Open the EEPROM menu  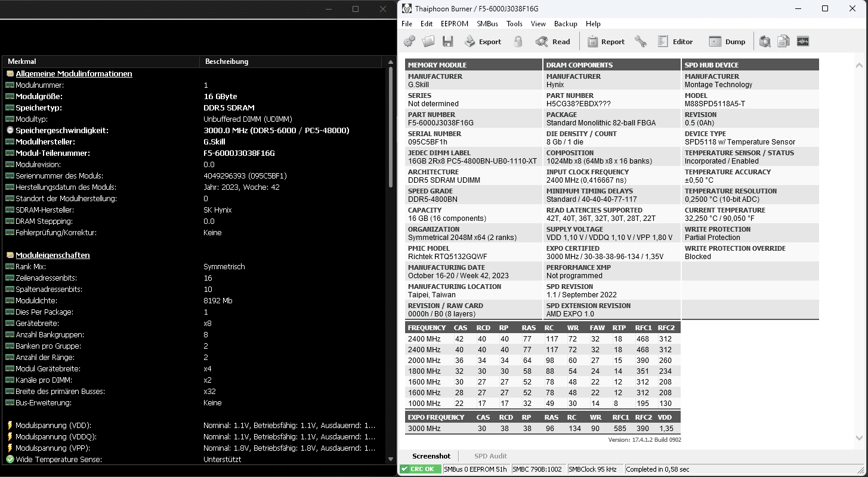pos(455,24)
